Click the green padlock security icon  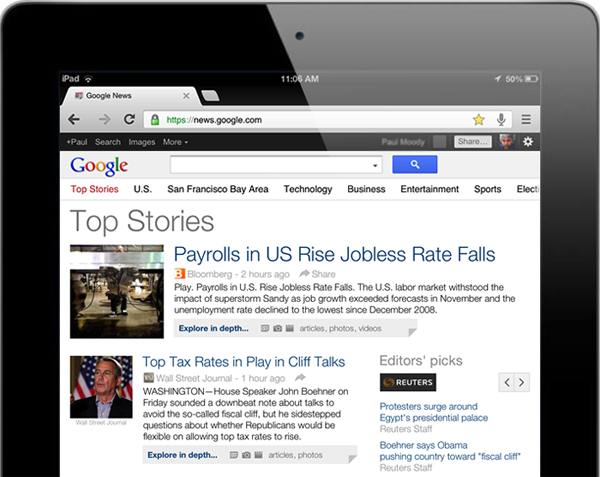pyautogui.click(x=155, y=120)
